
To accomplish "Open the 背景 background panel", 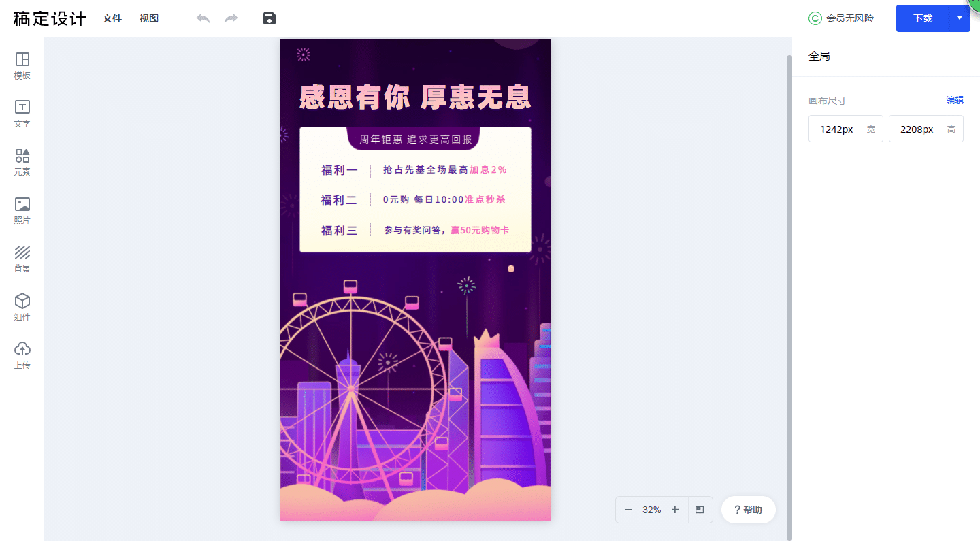I will pyautogui.click(x=22, y=259).
